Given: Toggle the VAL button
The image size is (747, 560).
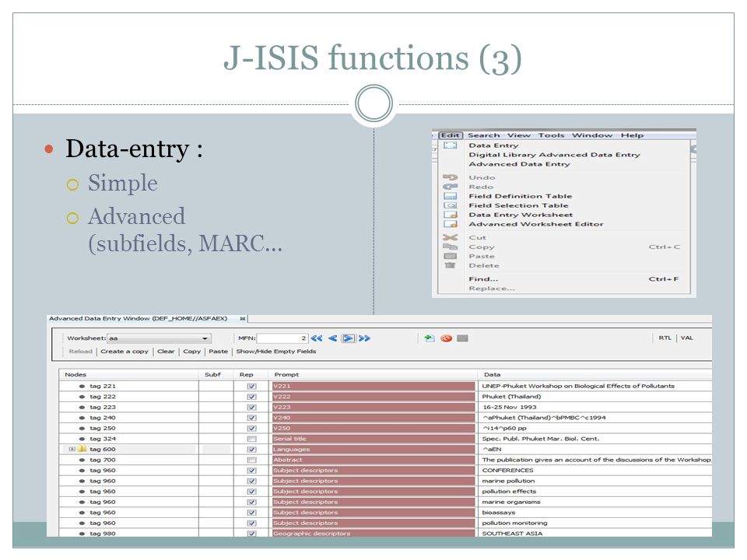Looking at the screenshot, I should 686,338.
